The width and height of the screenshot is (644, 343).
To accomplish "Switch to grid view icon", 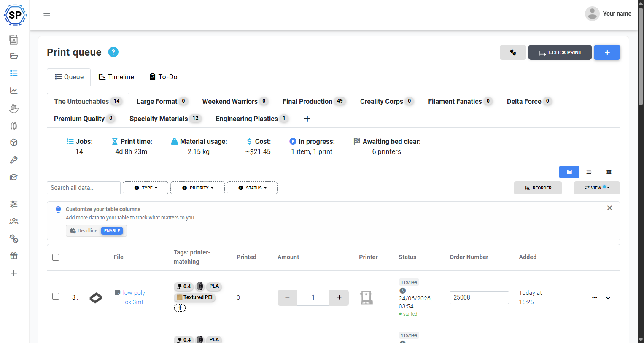I will (609, 172).
